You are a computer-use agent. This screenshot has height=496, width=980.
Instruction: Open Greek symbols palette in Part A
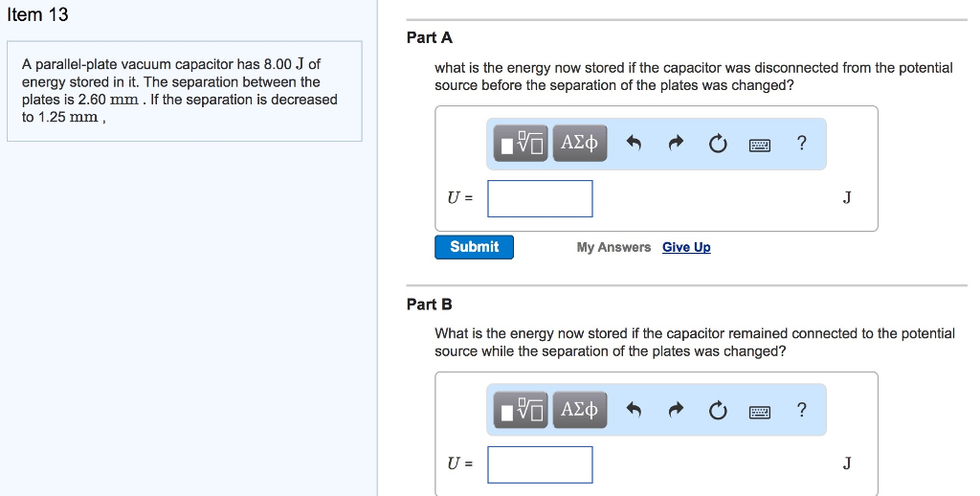(x=579, y=144)
